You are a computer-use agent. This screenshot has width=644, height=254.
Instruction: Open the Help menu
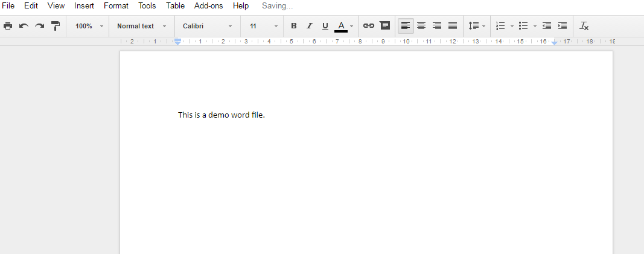[x=241, y=6]
